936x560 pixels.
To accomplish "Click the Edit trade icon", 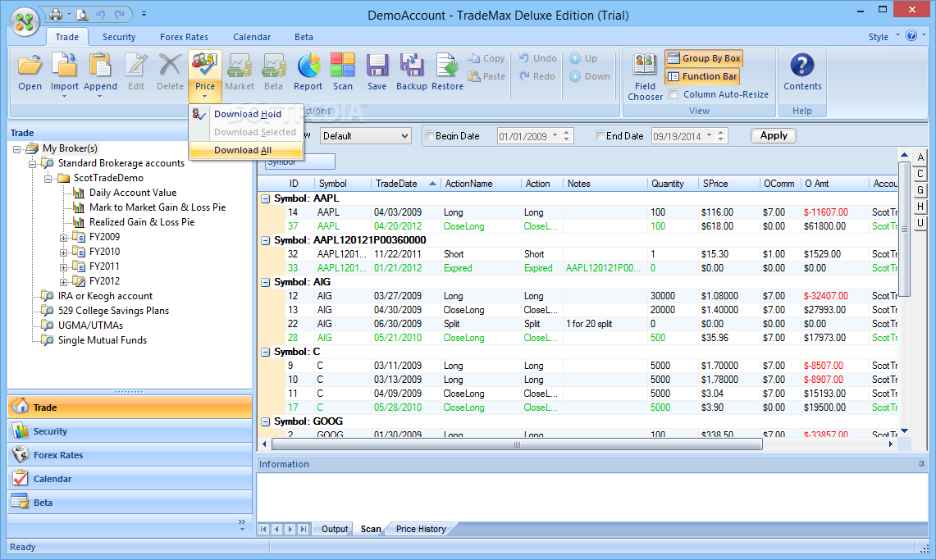I will coord(135,66).
